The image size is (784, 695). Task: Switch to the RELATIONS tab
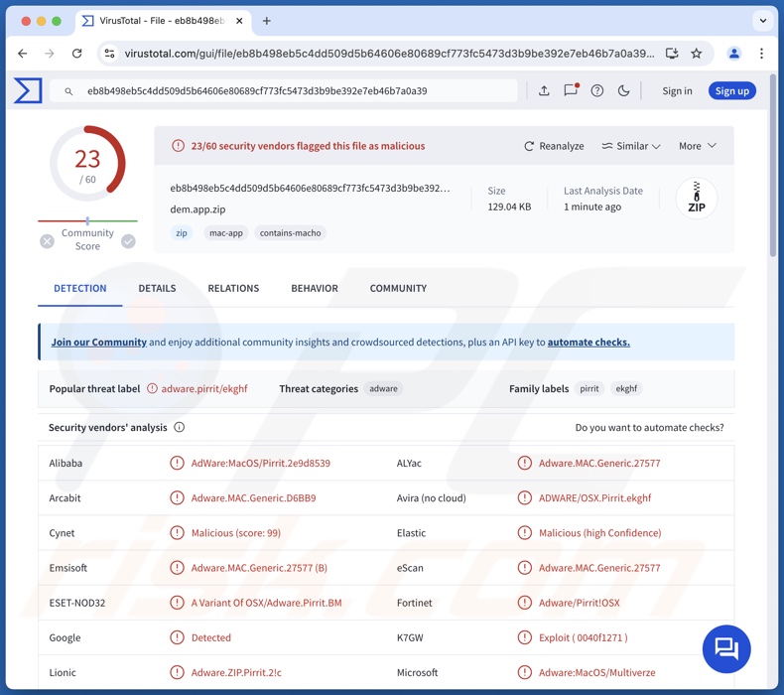click(x=233, y=288)
